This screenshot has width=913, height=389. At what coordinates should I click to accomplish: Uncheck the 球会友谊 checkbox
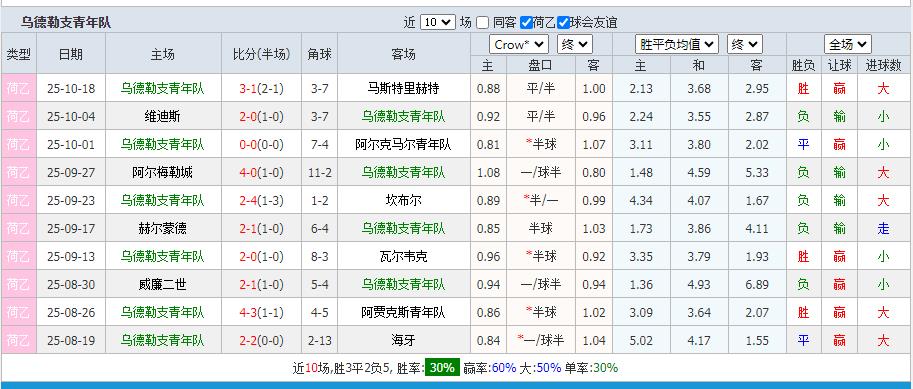[563, 23]
